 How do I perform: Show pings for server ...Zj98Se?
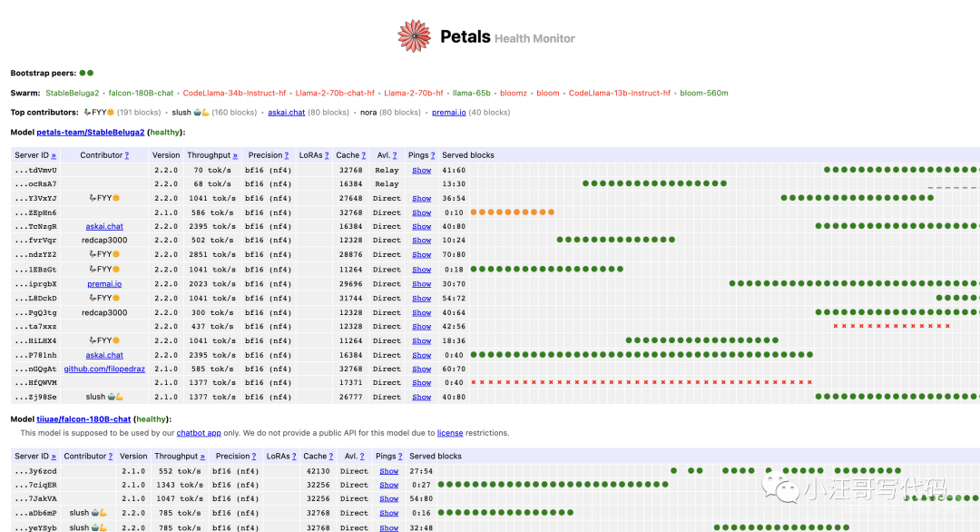click(421, 398)
